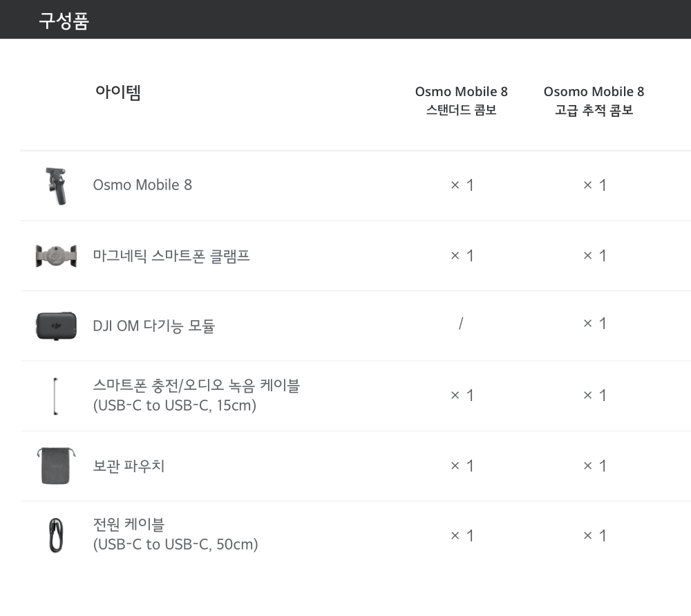This screenshot has width=691, height=616.
Task: Click 고급 추적 콤보 quantity for 다기능 모듈
Action: point(594,324)
